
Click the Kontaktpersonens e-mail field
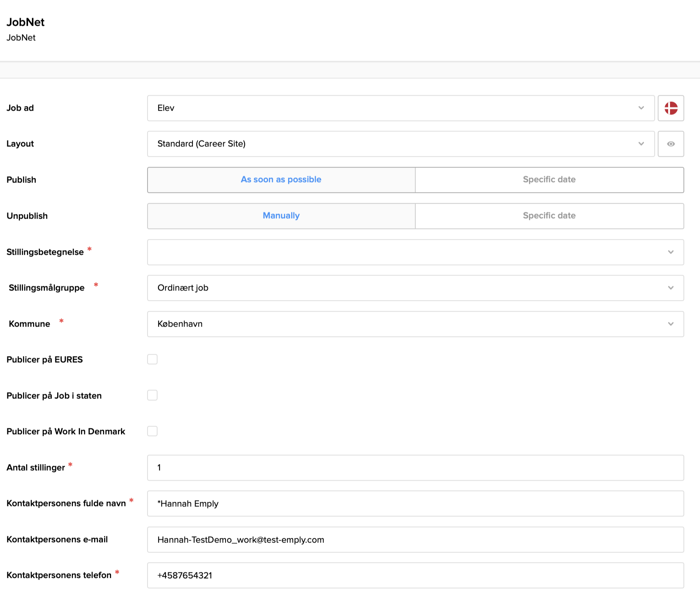[x=415, y=539]
